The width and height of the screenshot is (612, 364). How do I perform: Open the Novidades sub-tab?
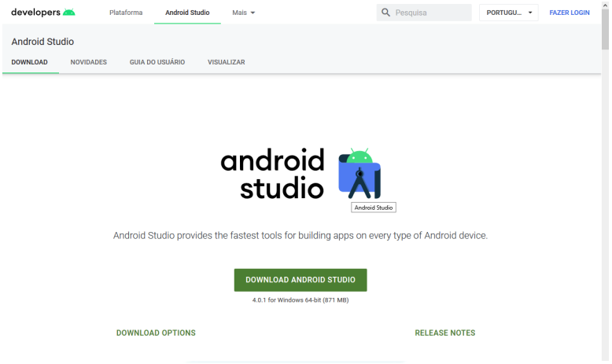(x=88, y=62)
